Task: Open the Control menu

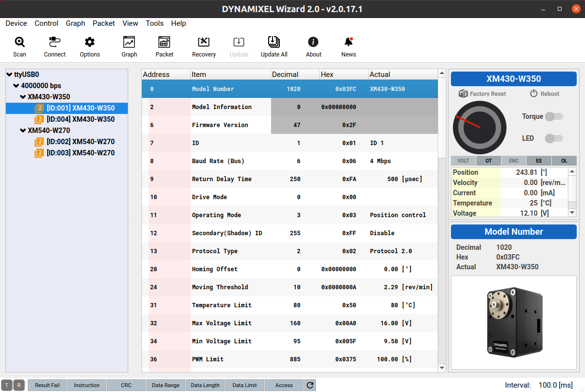Action: click(46, 23)
